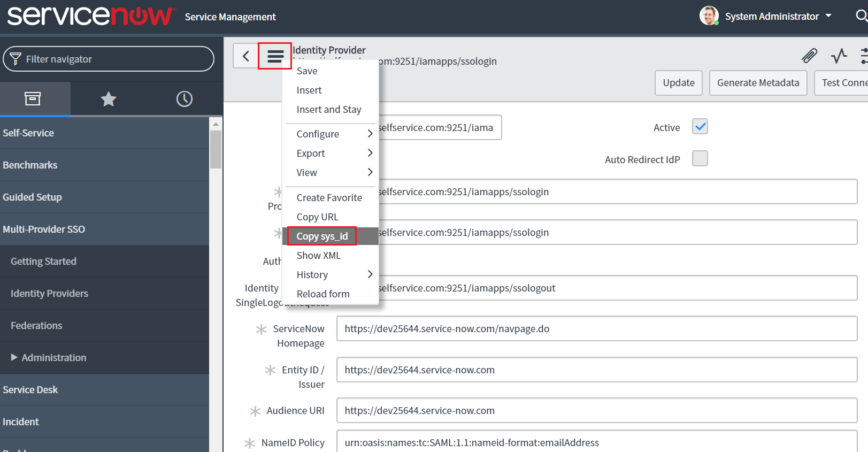Click Copy sys_id menu item
The height and width of the screenshot is (452, 868).
click(x=331, y=236)
